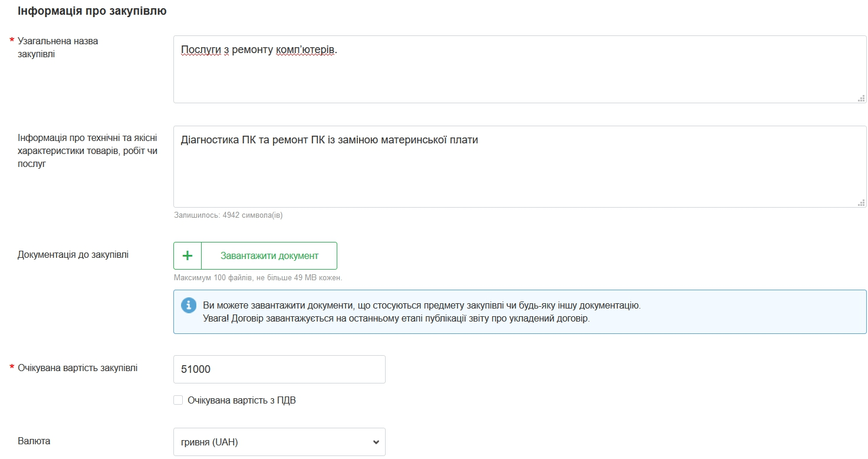Click the "Максимум 100 файлів" hint text
Viewport: 868px width, 459px height.
click(258, 277)
